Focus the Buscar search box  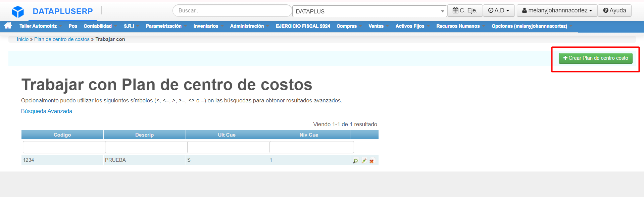(232, 11)
